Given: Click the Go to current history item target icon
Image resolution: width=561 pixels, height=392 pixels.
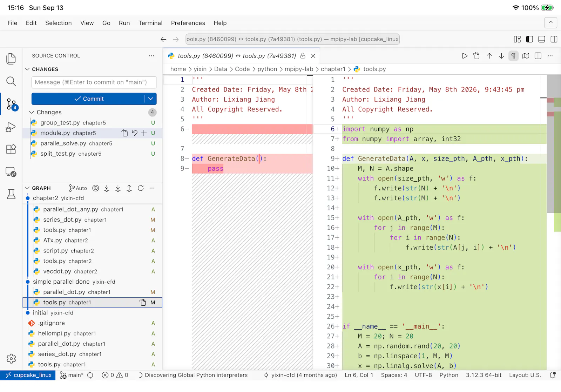Looking at the screenshot, I should [x=96, y=188].
